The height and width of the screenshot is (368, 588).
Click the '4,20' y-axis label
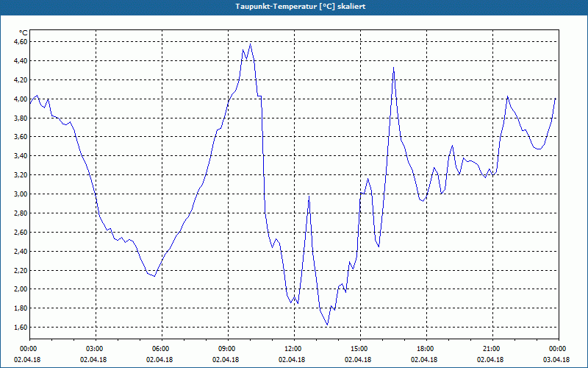[21, 80]
